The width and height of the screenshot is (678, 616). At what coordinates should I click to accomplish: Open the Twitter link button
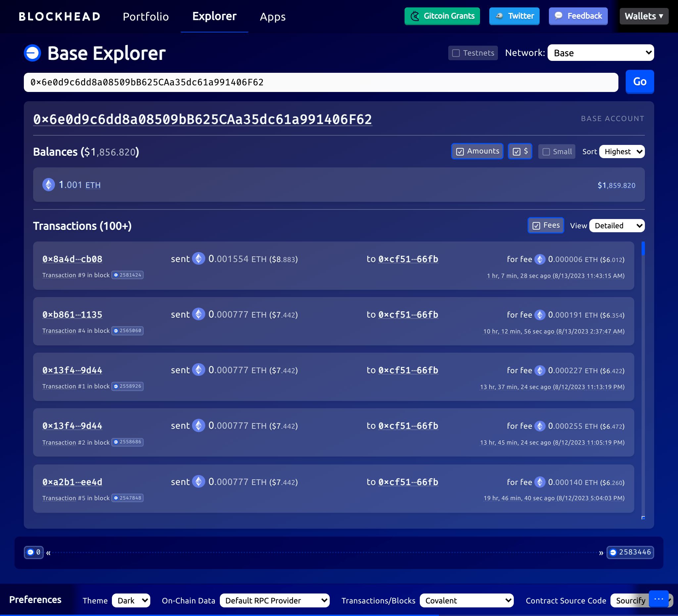tap(514, 16)
